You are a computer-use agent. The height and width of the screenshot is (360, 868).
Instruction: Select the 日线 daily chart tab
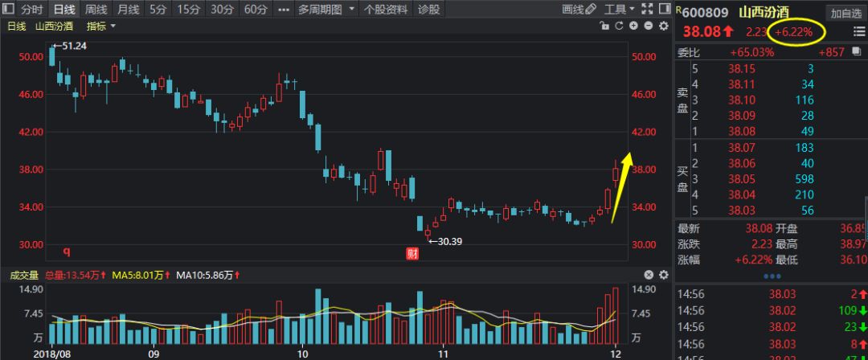pyautogui.click(x=63, y=9)
